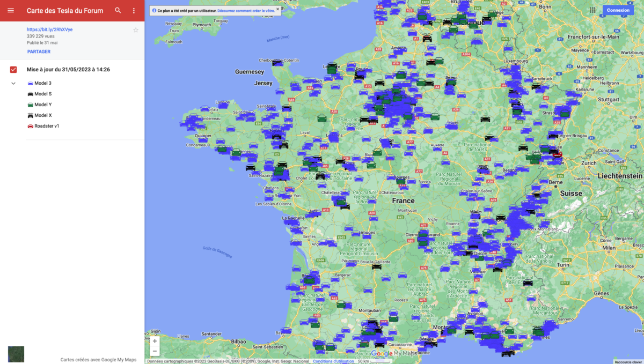Collapse the layer legend chevron
The height and width of the screenshot is (364, 644).
click(13, 84)
